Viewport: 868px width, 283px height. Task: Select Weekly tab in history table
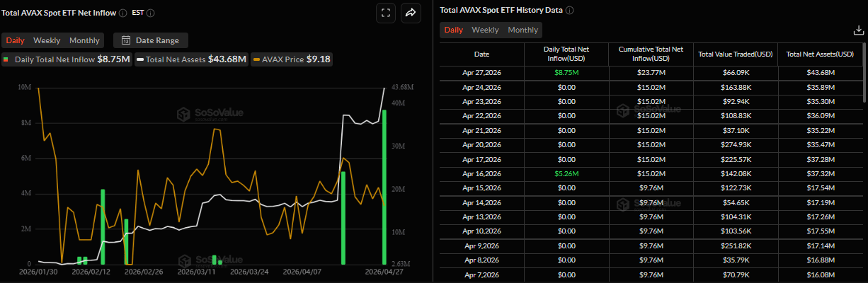[x=485, y=30]
